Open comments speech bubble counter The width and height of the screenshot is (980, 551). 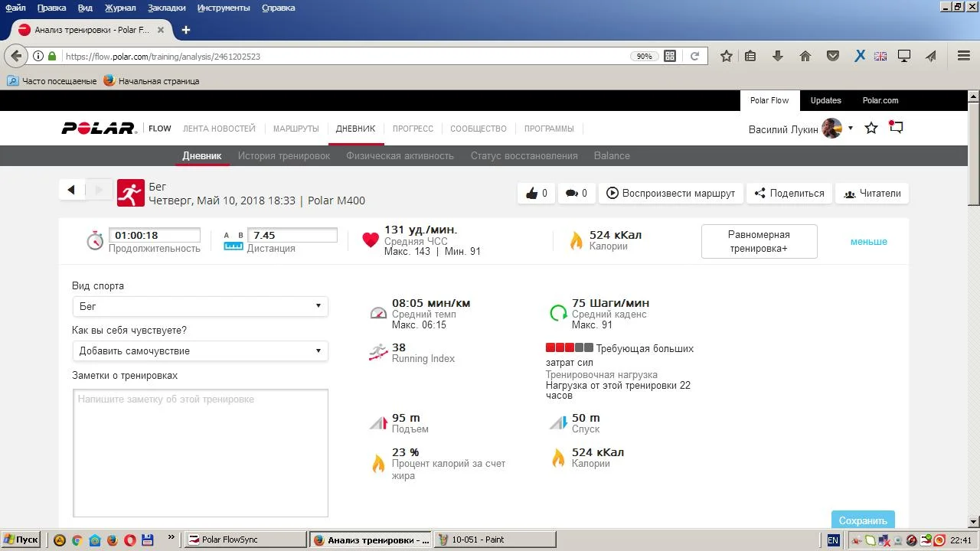[577, 193]
